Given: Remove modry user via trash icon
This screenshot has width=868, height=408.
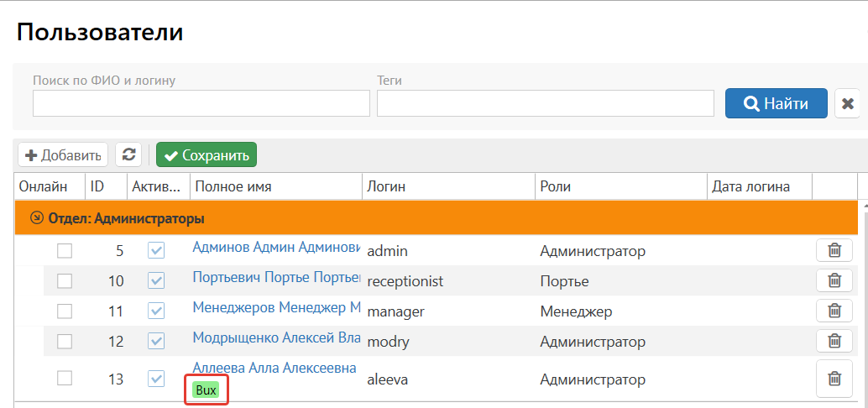Looking at the screenshot, I should [834, 341].
